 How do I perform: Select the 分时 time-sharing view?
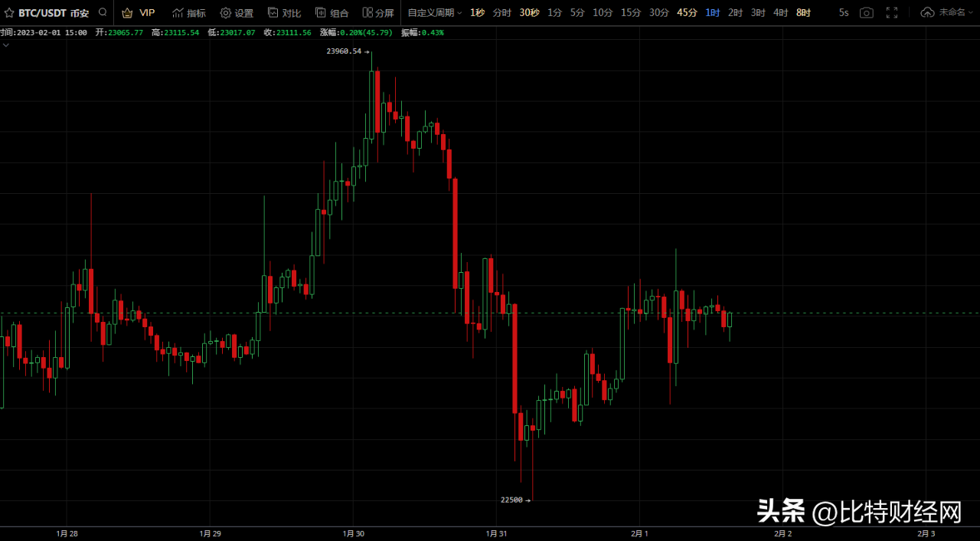coord(501,13)
